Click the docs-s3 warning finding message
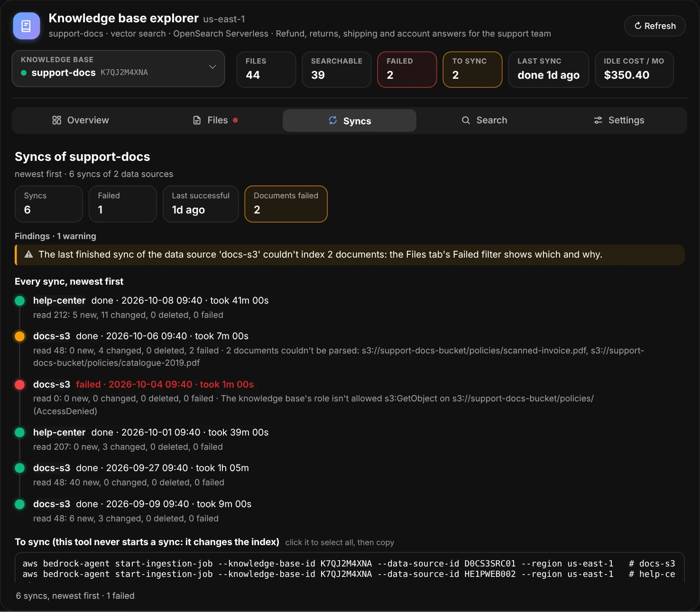 click(350, 255)
